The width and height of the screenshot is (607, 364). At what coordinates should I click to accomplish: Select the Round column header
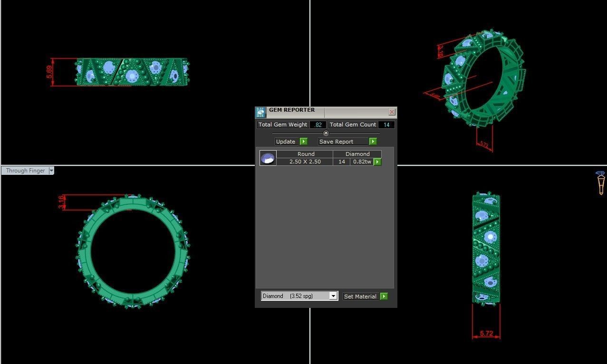tap(306, 153)
